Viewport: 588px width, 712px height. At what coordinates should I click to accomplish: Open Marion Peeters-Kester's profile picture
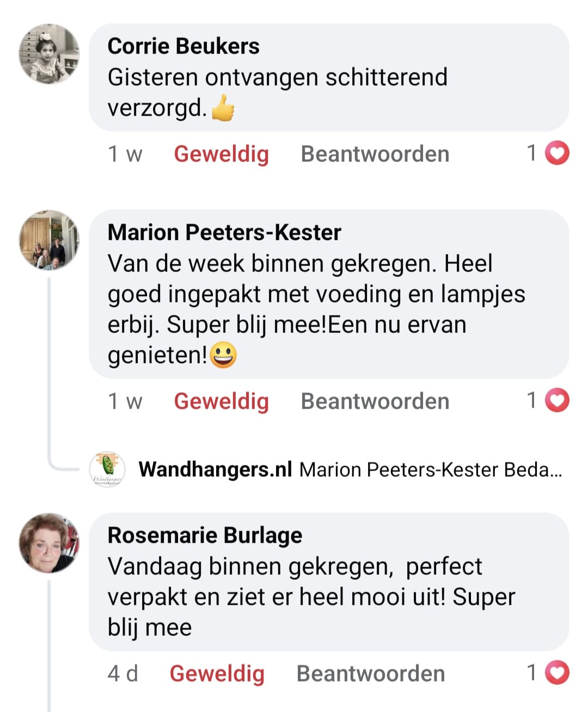click(x=49, y=240)
